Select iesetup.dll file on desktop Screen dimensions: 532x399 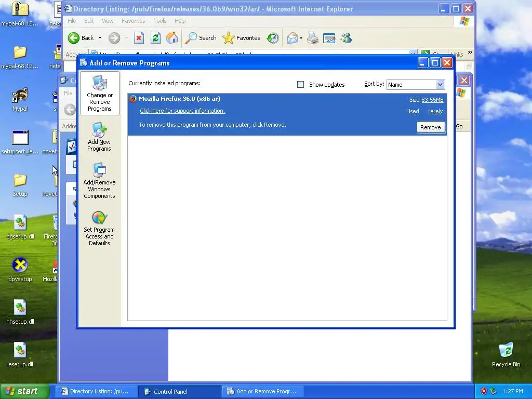[x=20, y=355]
